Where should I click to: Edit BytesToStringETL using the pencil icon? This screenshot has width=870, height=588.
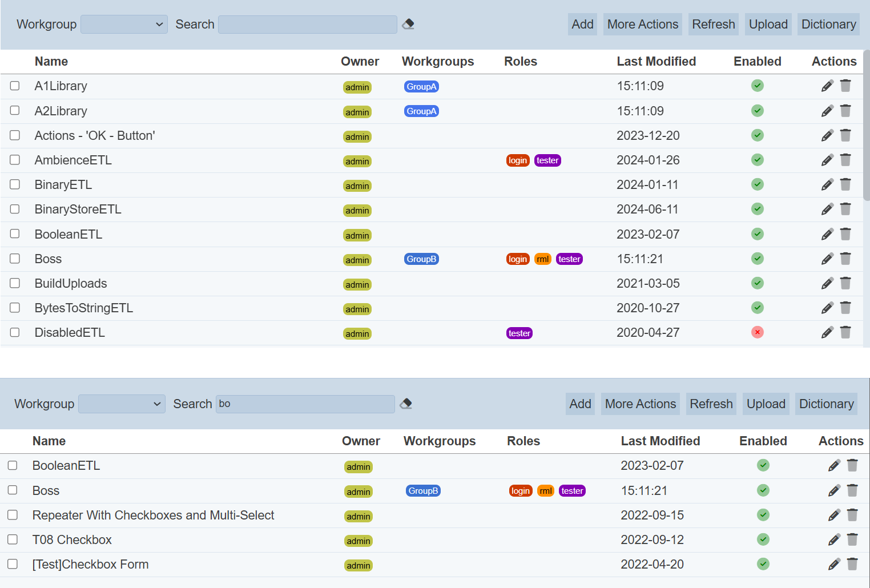(827, 308)
